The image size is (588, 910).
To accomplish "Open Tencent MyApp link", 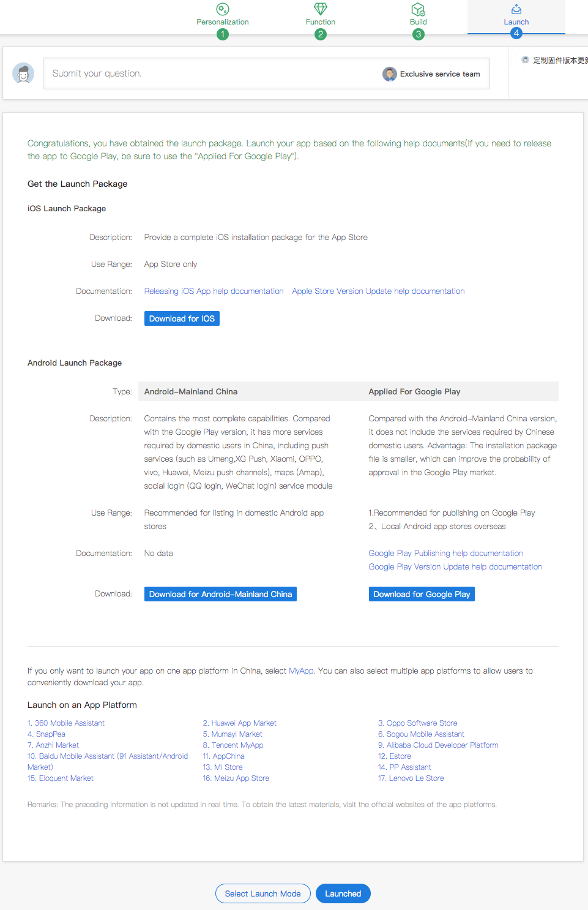I will (233, 745).
